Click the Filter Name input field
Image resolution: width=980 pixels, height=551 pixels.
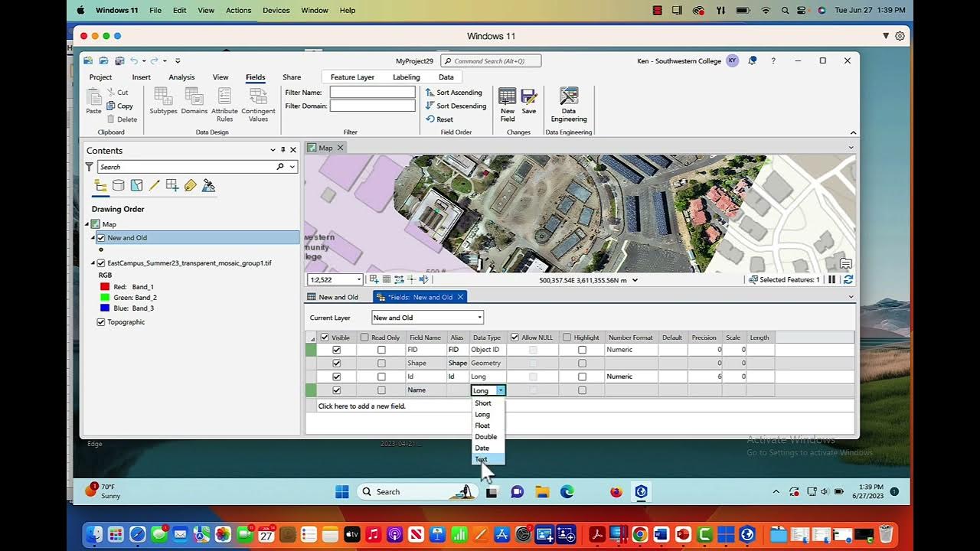[x=372, y=92]
